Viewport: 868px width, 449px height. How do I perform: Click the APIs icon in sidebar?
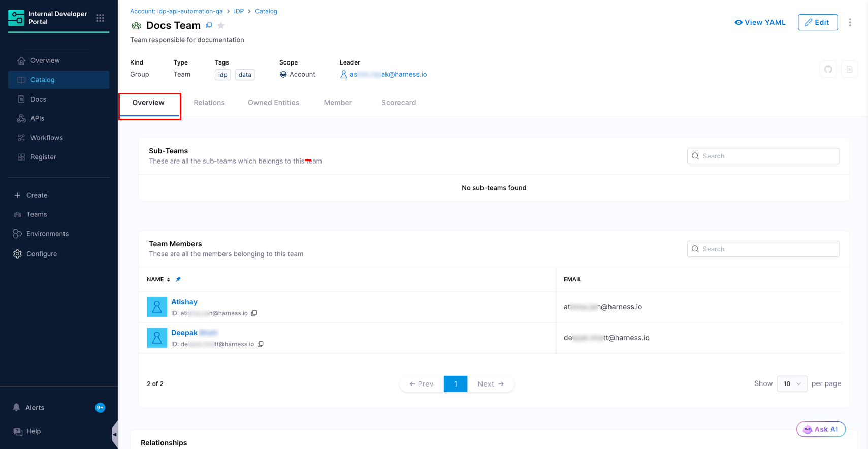coord(21,118)
